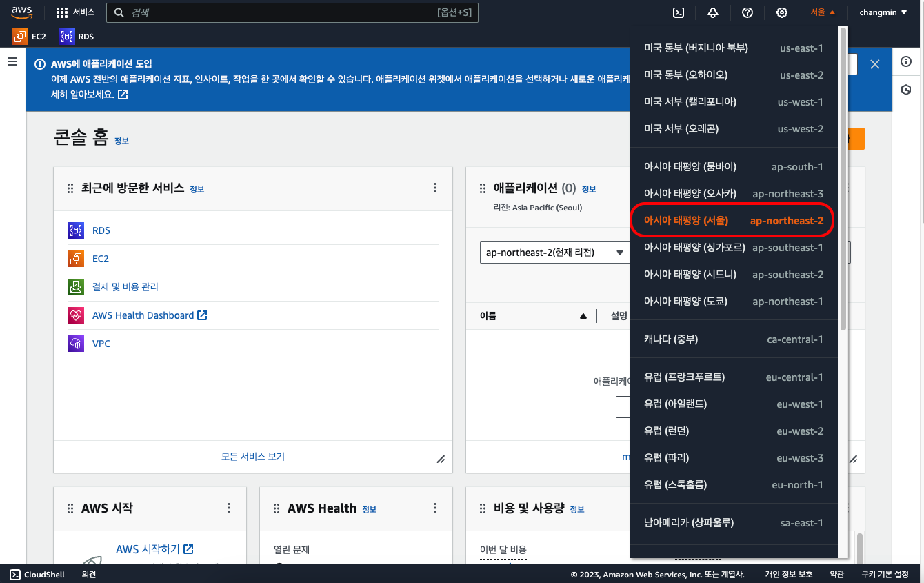Grab the AWS 시작 widget drag handle
The height and width of the screenshot is (583, 924).
(70, 508)
